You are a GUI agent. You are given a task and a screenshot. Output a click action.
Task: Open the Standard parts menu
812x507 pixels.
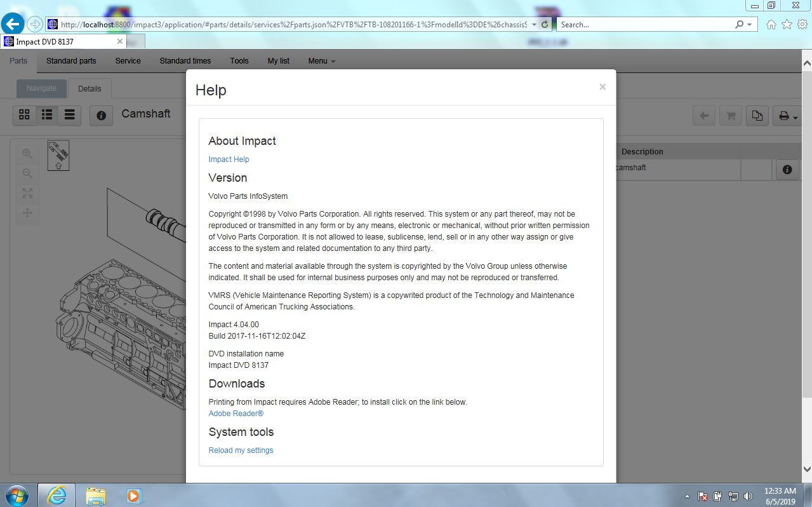pos(71,61)
